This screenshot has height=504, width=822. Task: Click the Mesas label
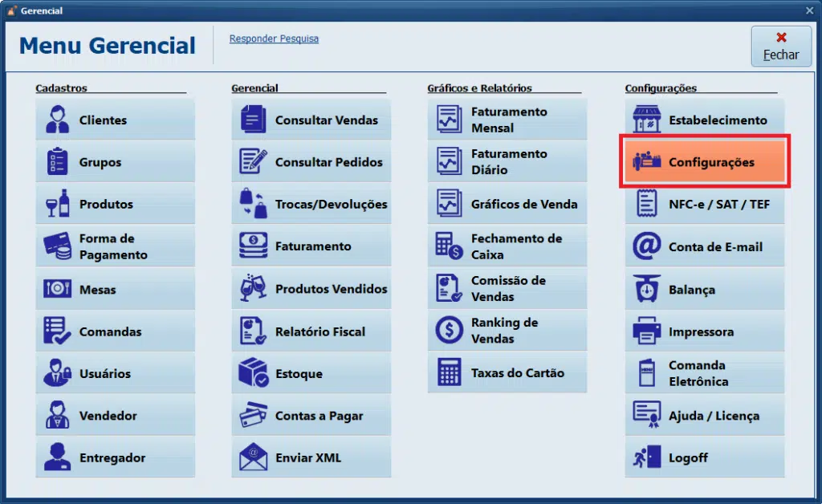tap(97, 289)
